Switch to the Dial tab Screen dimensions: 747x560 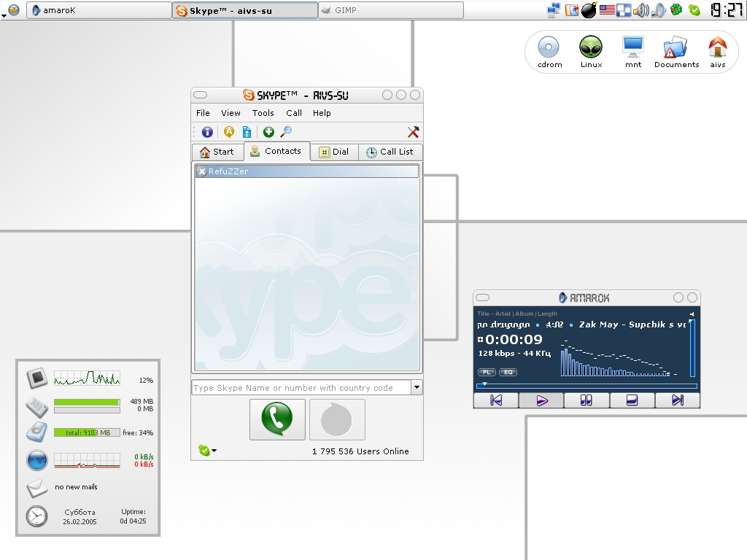pos(334,152)
